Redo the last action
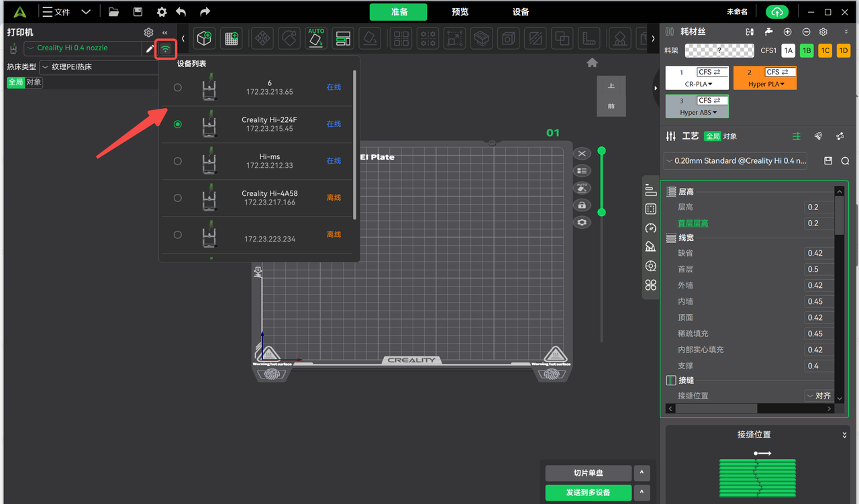 (205, 12)
